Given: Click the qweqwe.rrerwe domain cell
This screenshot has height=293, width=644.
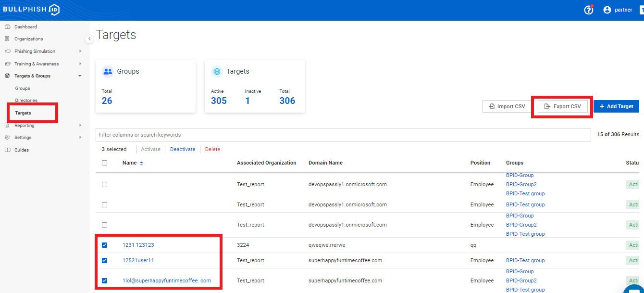Looking at the screenshot, I should pyautogui.click(x=327, y=245).
